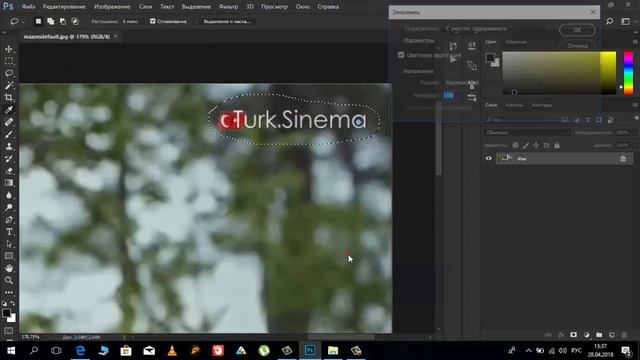Select the Rectangular Marquee tool
The height and width of the screenshot is (360, 640).
click(9, 61)
